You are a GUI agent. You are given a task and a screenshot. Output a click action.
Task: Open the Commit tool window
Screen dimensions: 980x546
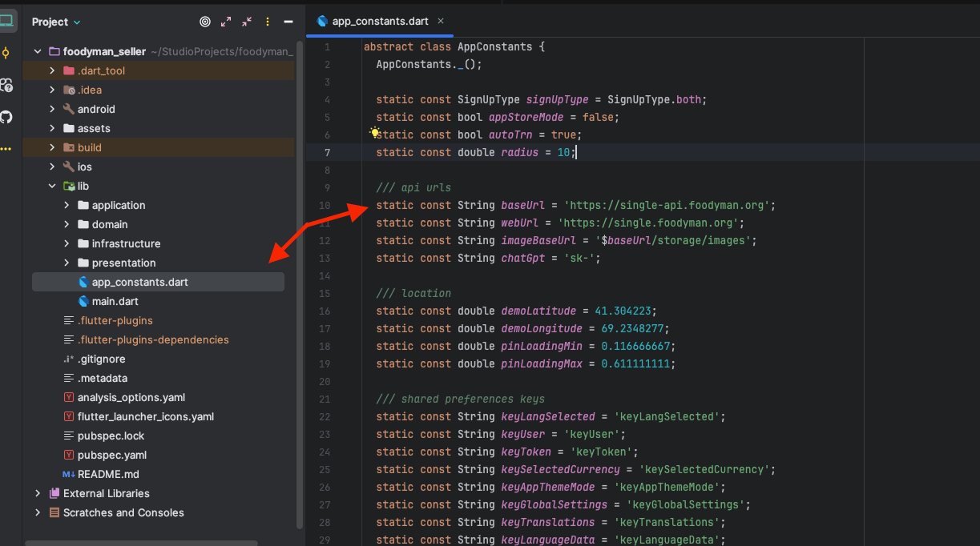click(6, 53)
